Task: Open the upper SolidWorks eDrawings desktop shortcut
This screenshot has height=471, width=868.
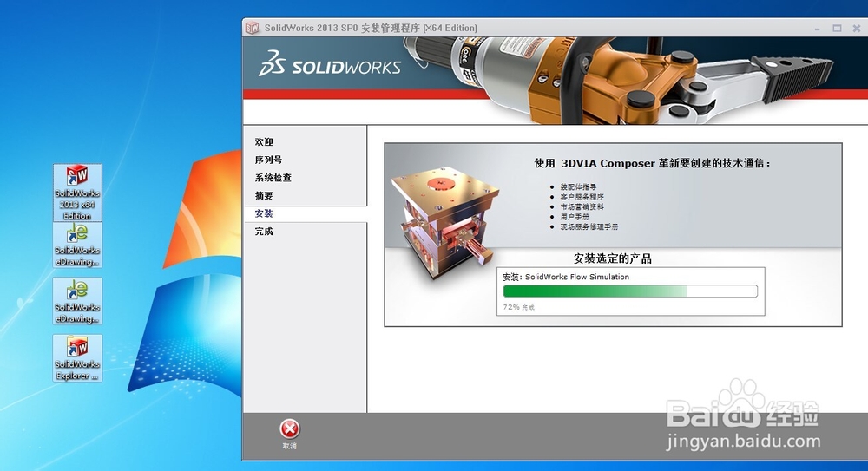Action: click(x=77, y=245)
